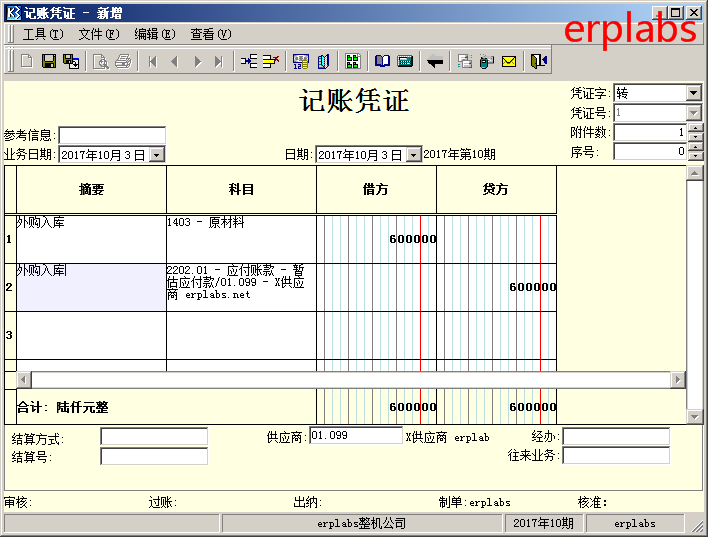Screen dimensions: 708x537
Task: Open the 编辑(E) menu
Action: [155, 34]
